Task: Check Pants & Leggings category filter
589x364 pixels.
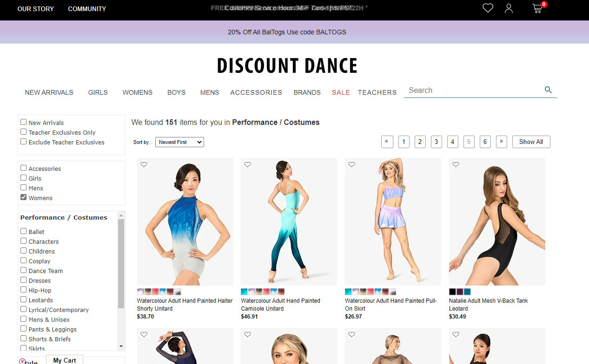Action: pos(23,329)
